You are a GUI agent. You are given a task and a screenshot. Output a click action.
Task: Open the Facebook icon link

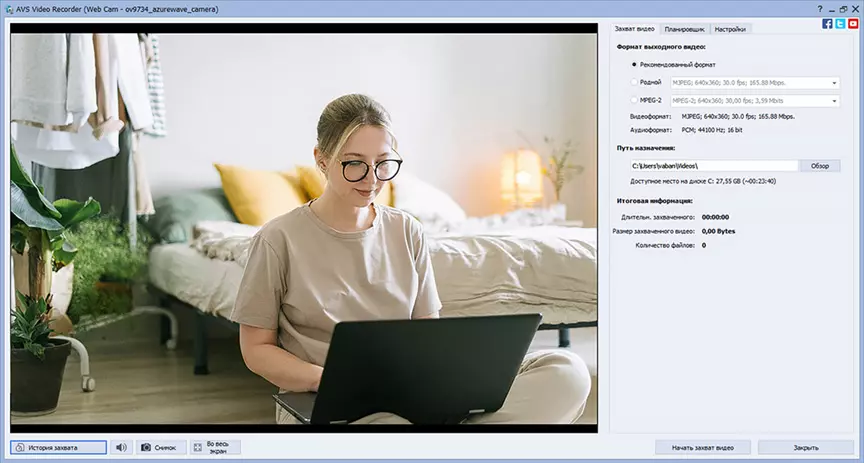coord(827,24)
